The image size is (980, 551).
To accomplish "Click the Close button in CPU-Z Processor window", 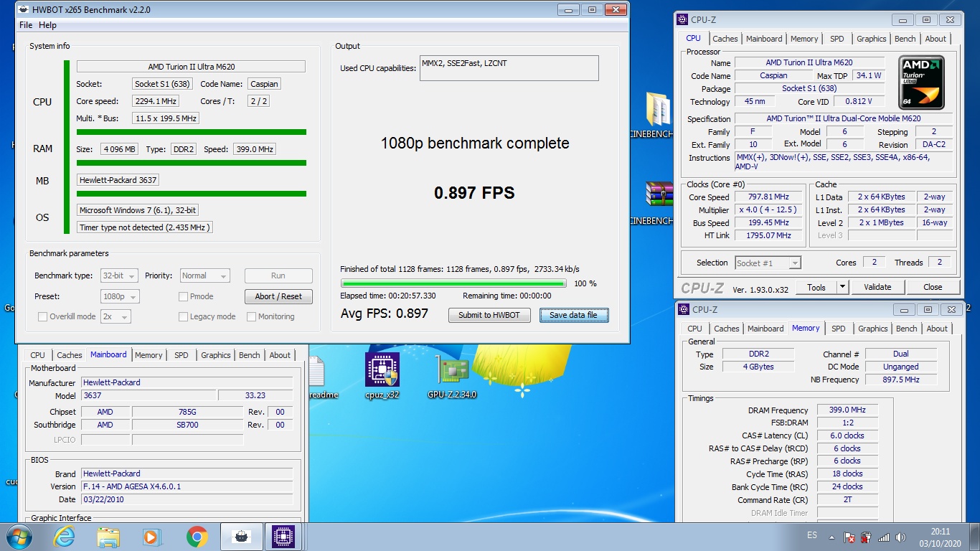I will tap(933, 287).
